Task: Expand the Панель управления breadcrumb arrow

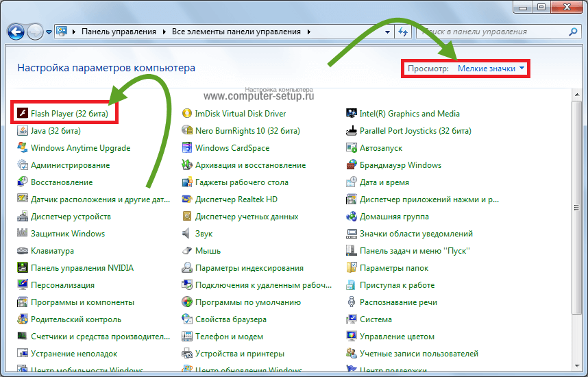Action: [x=164, y=32]
